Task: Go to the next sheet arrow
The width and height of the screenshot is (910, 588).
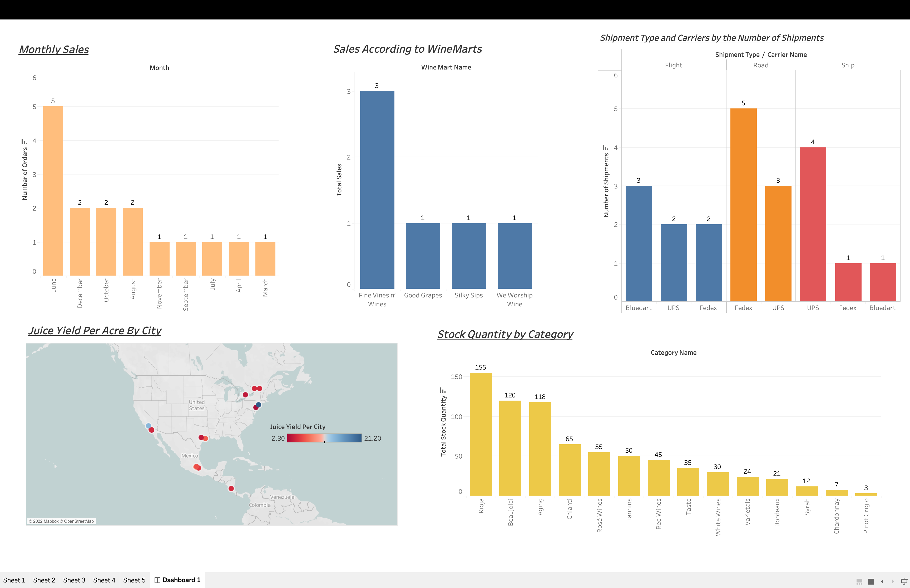Action: pos(893,581)
